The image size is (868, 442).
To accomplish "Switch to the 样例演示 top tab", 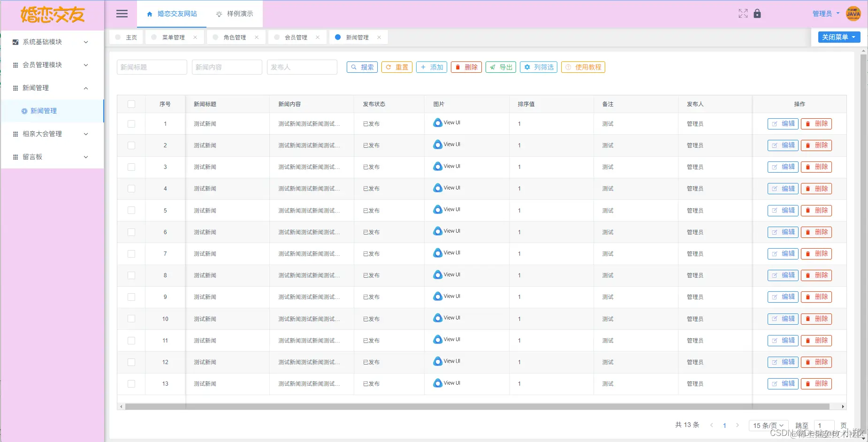I will coord(235,14).
